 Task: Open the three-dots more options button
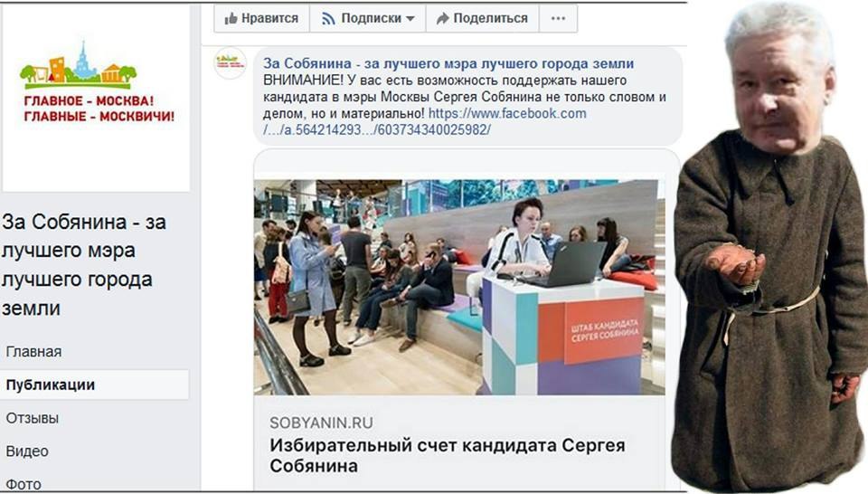pyautogui.click(x=558, y=18)
